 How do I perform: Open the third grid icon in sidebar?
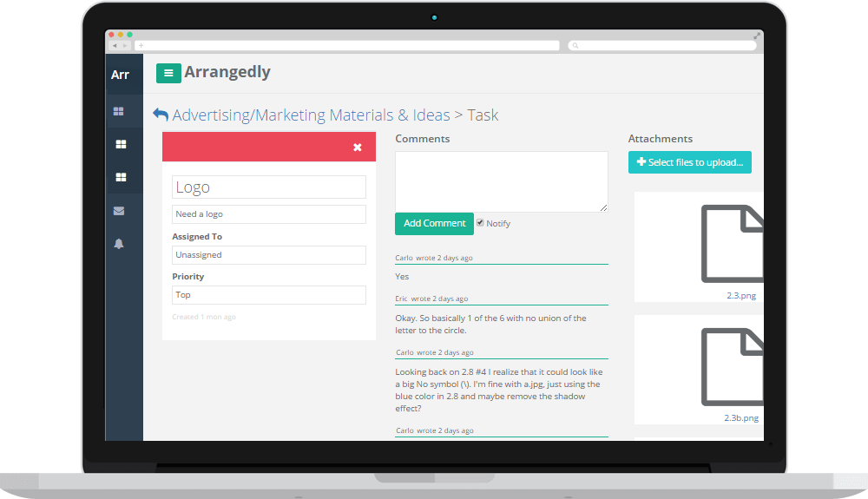(121, 177)
